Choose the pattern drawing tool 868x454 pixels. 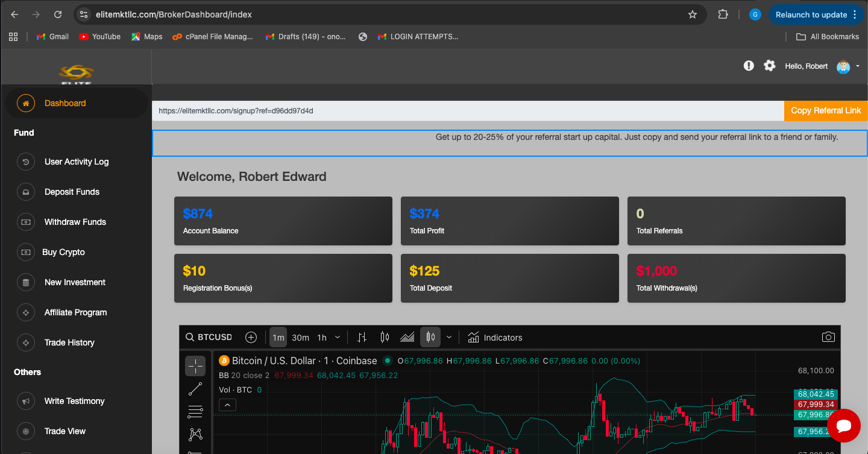click(195, 434)
